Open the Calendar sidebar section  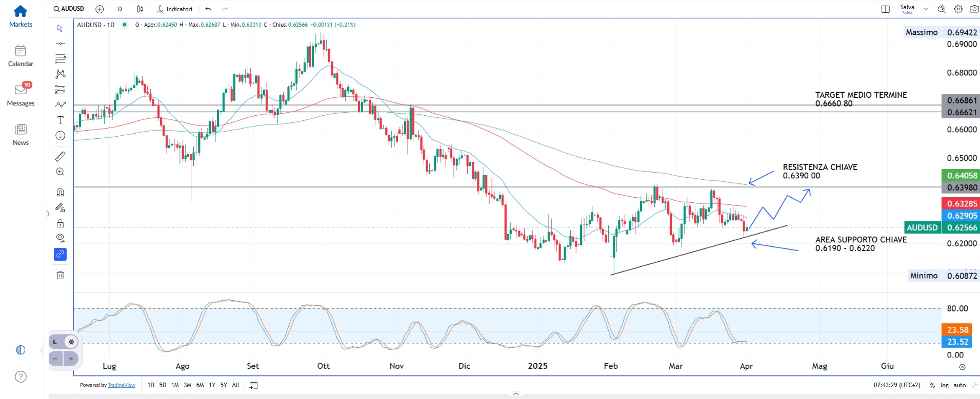21,56
